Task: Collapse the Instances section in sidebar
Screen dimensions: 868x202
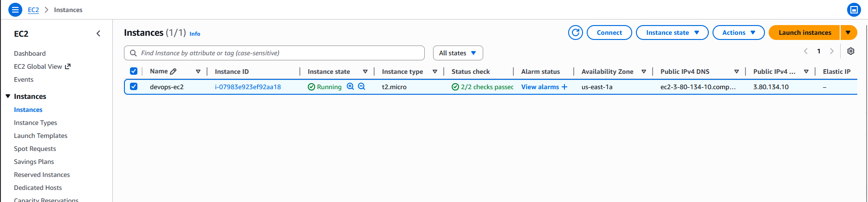Action: [8, 96]
